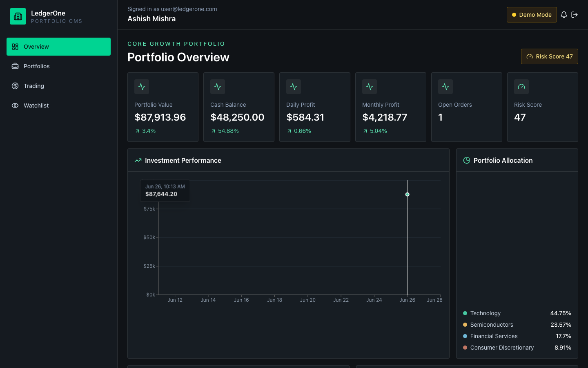Image resolution: width=588 pixels, height=368 pixels.
Task: Click the up arrow next to 54.88%
Action: [x=214, y=131]
